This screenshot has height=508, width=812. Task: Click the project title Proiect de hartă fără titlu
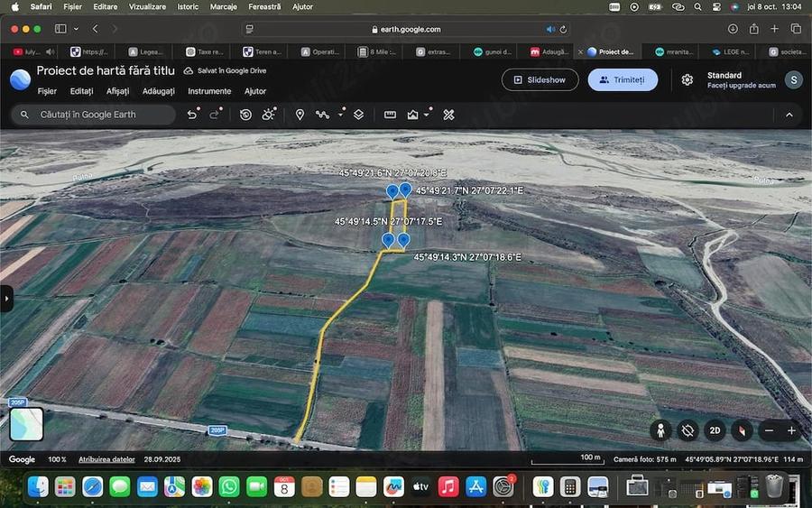106,71
